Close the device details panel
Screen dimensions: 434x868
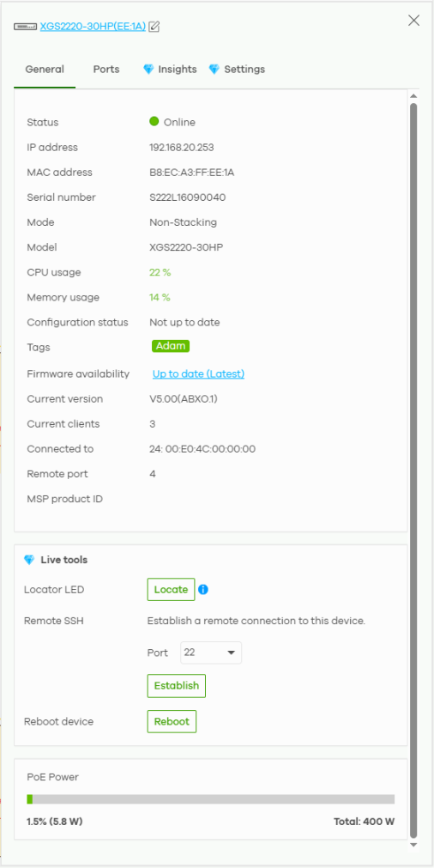tap(413, 21)
